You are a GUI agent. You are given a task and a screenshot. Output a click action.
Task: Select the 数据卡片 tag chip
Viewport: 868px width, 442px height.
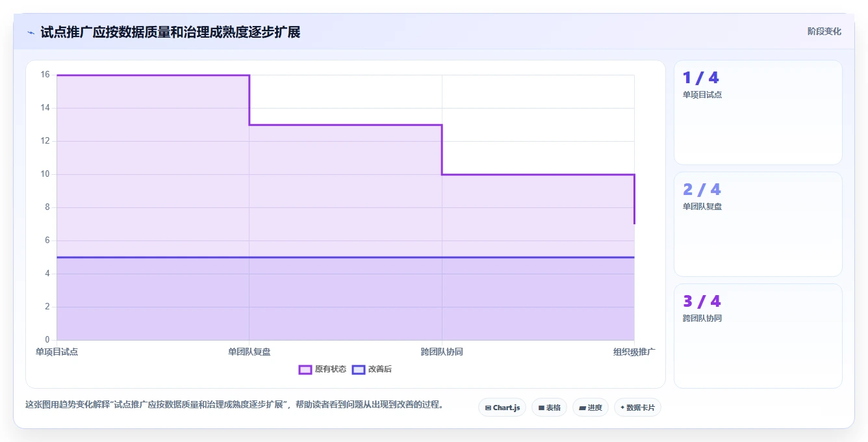pyautogui.click(x=637, y=408)
